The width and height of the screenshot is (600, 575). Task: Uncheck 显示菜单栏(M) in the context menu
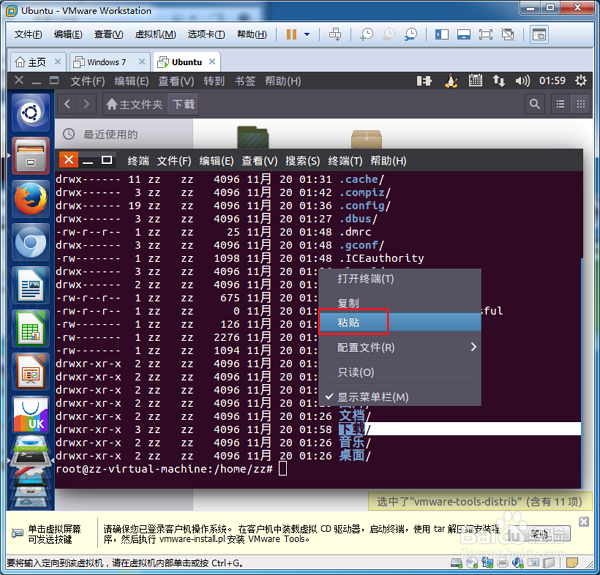[x=400, y=397]
